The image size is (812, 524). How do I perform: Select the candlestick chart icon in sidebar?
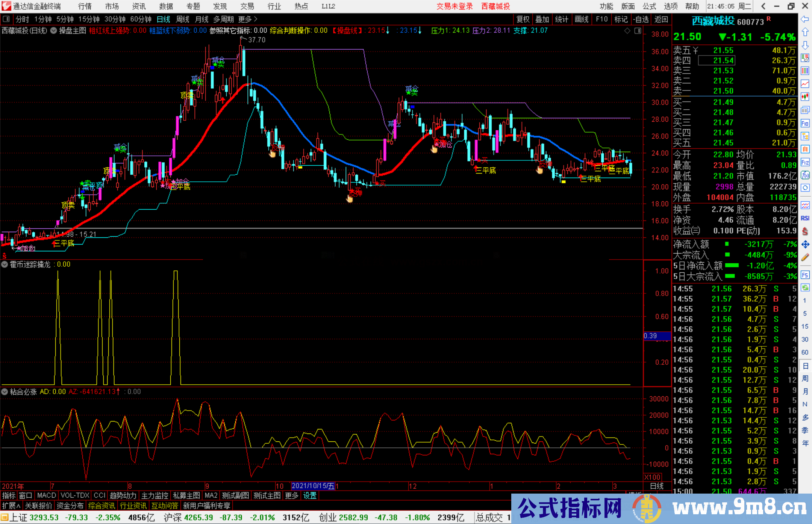click(805, 97)
